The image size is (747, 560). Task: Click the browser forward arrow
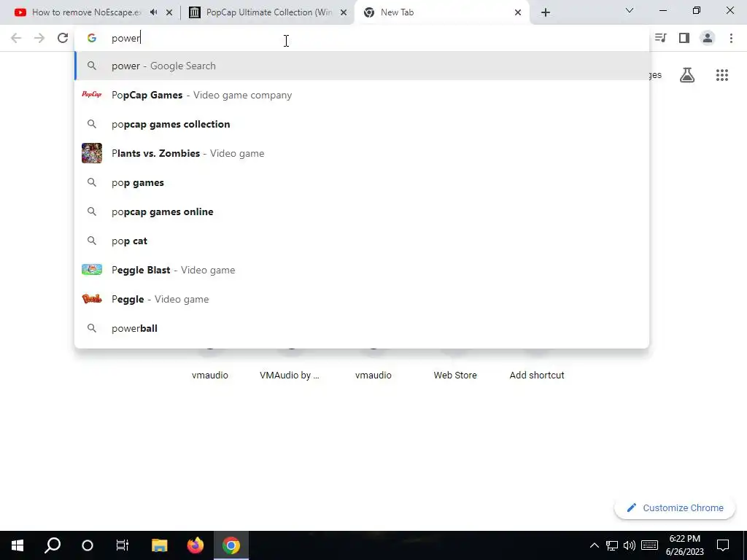tap(39, 38)
